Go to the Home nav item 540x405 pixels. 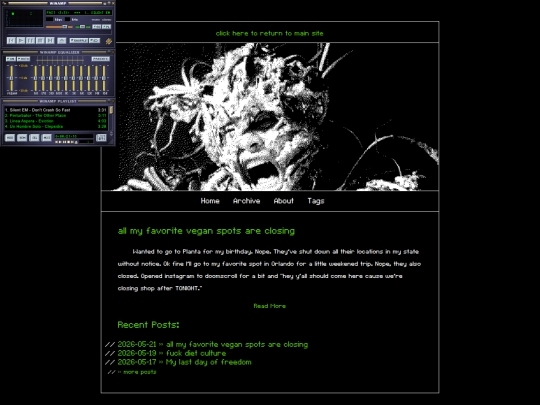(210, 201)
